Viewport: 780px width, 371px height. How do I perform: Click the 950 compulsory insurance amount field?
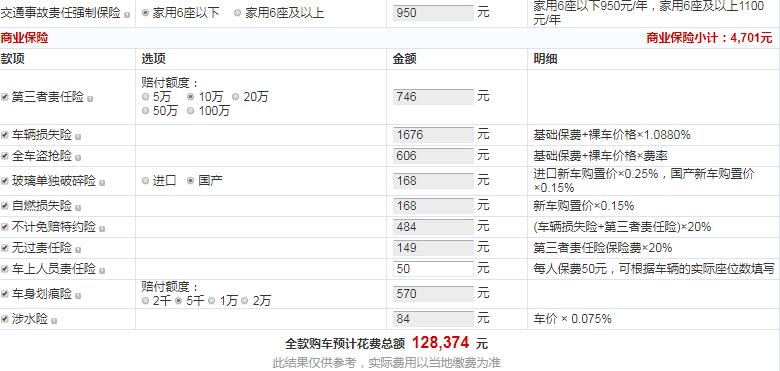click(433, 13)
